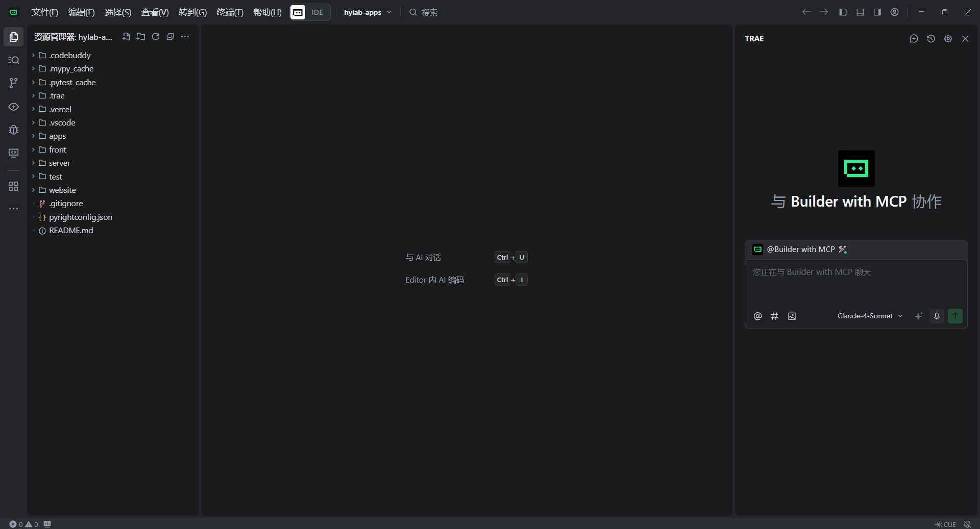The image size is (980, 529).
Task: Open the 文件(F) menu
Action: click(45, 12)
